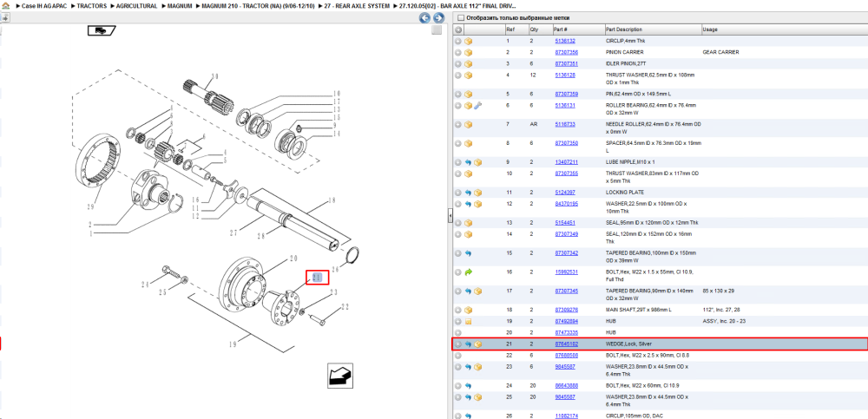Click package icon on MAIN SHAFT row
This screenshot has width=868, height=419.
click(469, 310)
